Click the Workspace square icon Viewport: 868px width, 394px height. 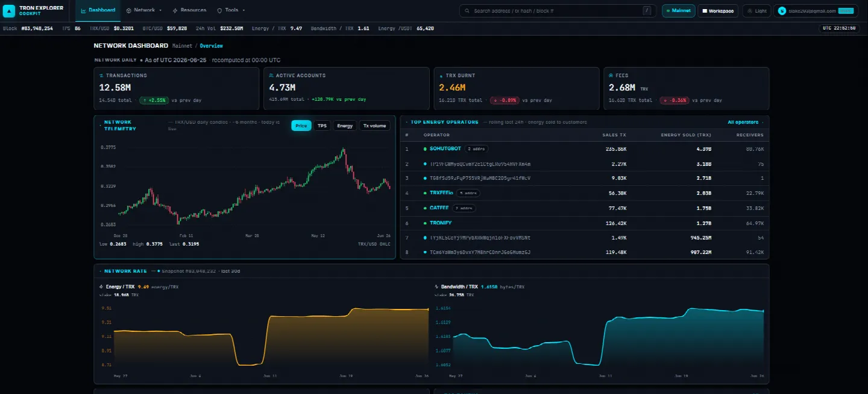[x=705, y=11]
